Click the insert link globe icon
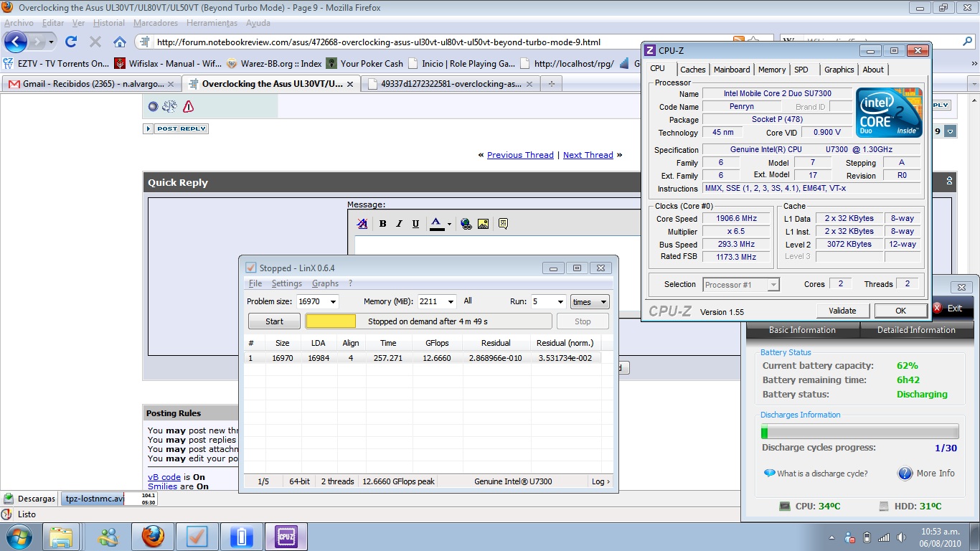This screenshot has width=980, height=551. (466, 224)
